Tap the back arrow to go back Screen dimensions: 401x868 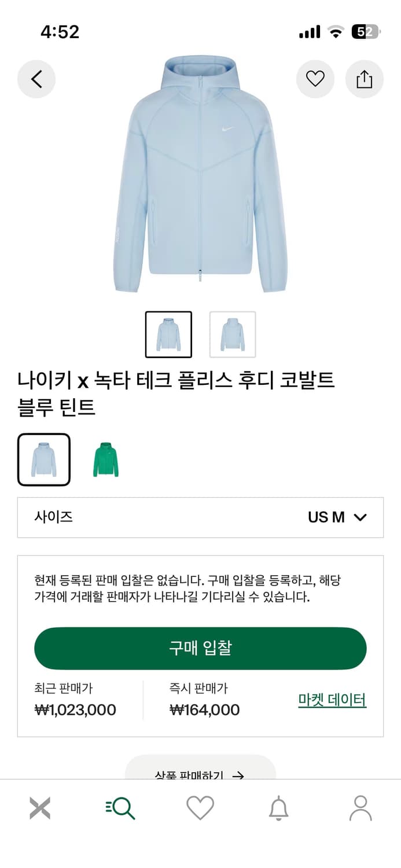[x=36, y=79]
